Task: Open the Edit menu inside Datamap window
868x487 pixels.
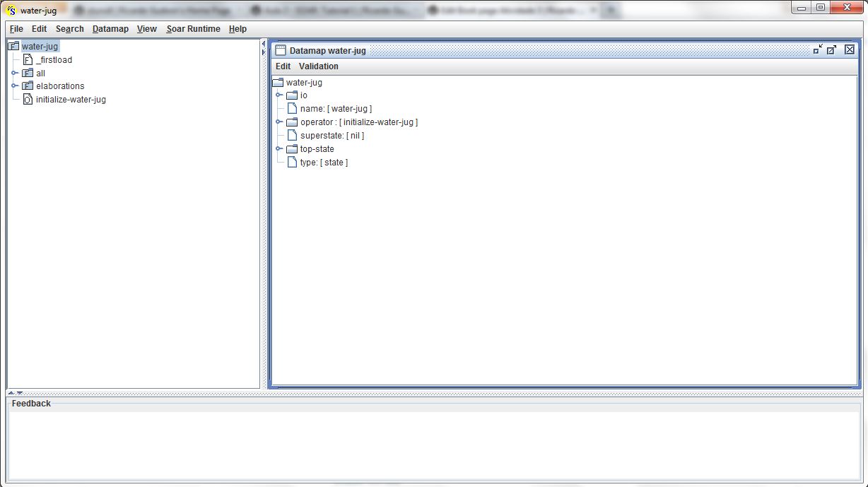Action: [283, 66]
